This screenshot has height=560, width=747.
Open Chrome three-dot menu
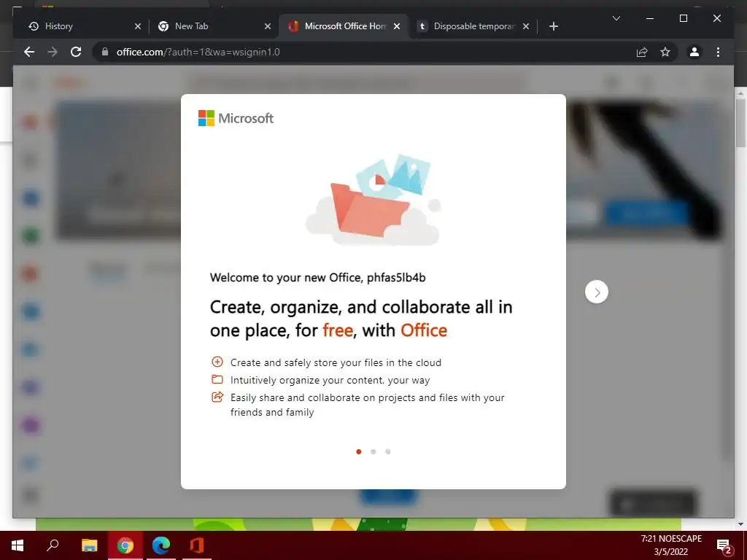pos(718,52)
